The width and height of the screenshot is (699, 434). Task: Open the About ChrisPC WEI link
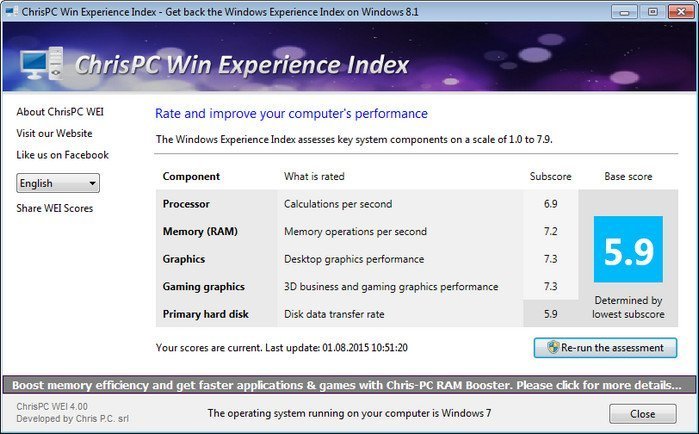[x=58, y=111]
